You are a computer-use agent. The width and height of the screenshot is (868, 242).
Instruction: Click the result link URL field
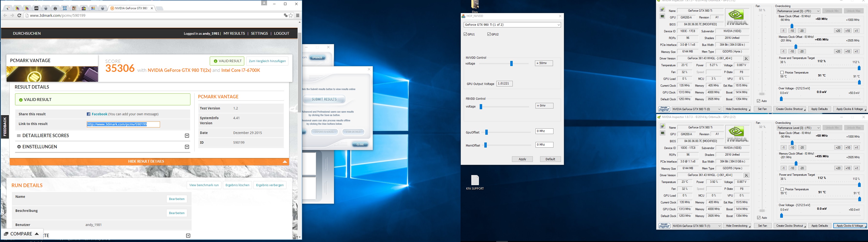[x=123, y=124]
